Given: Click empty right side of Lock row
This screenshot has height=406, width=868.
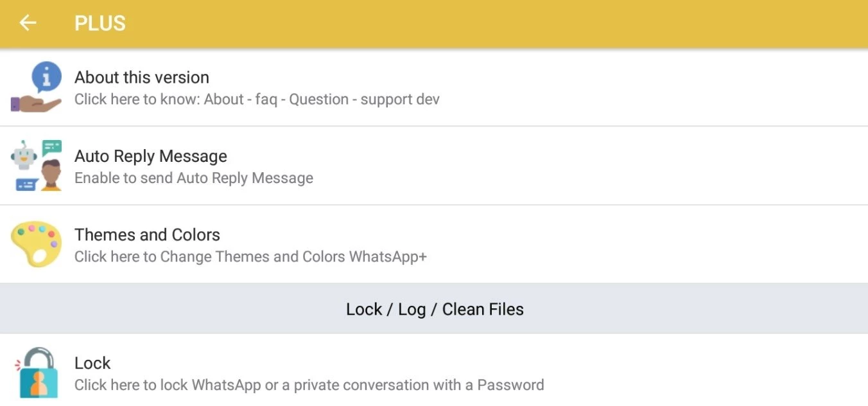Looking at the screenshot, I should (706, 373).
